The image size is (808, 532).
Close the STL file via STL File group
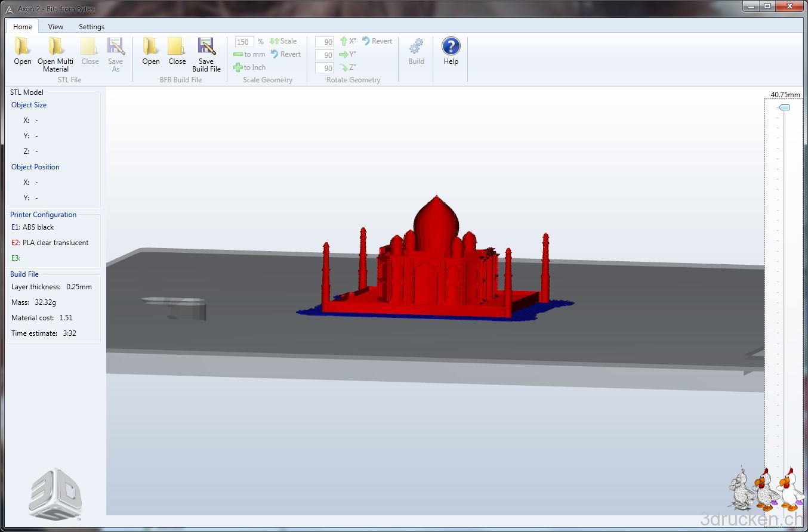(90, 51)
